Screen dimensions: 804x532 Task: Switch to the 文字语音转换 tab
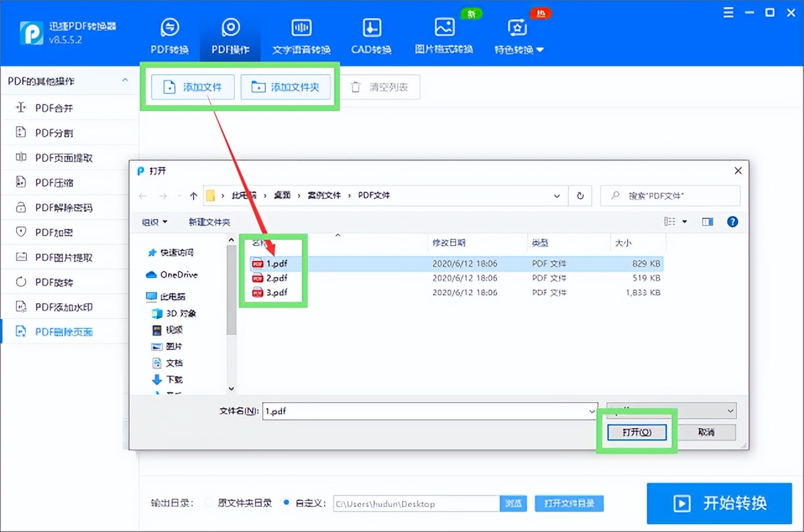click(301, 34)
